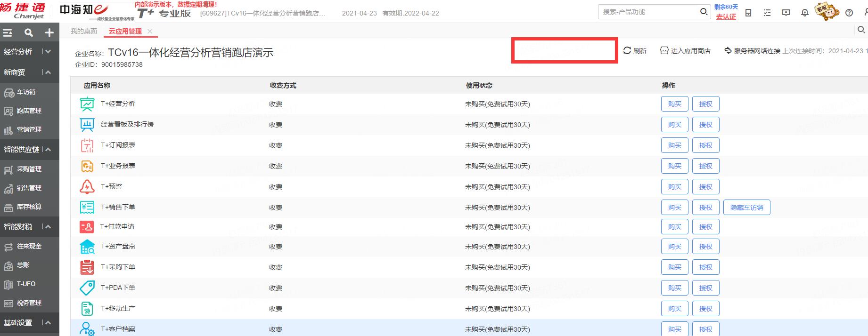Click 购买 for T+销售下单
The width and height of the screenshot is (868, 336).
pos(675,208)
